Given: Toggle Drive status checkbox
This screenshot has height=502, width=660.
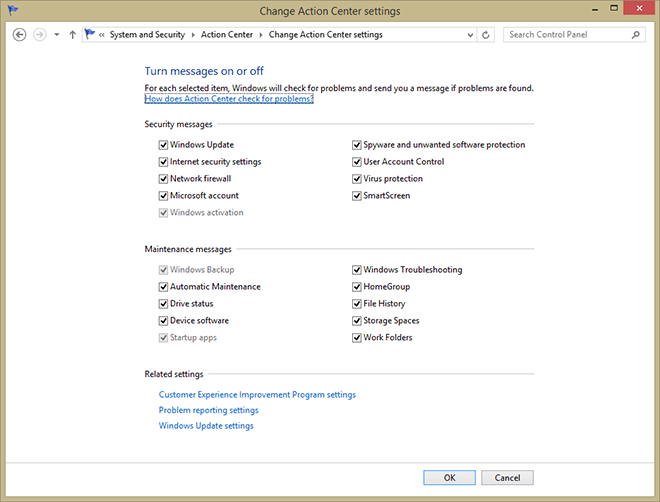Looking at the screenshot, I should click(163, 304).
